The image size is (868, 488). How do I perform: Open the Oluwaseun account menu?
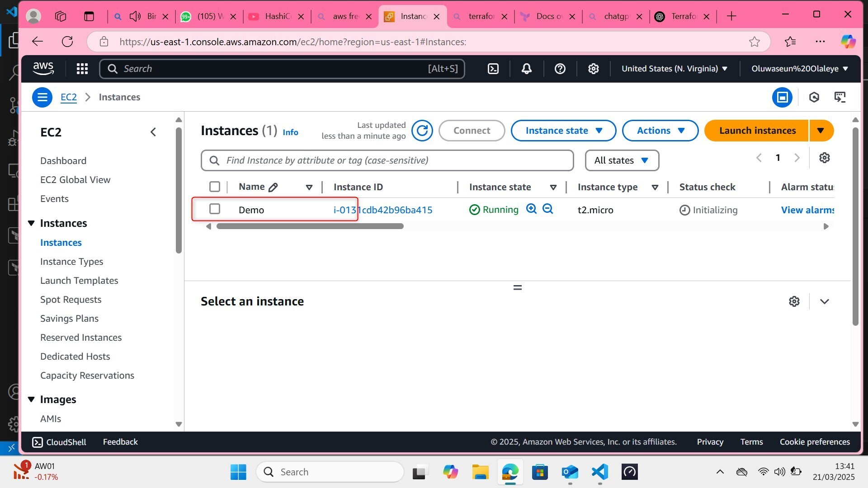pos(799,69)
